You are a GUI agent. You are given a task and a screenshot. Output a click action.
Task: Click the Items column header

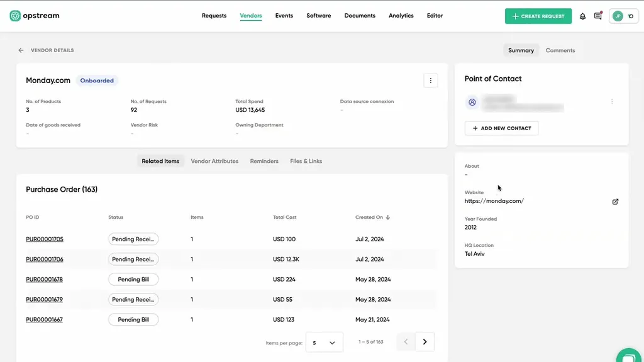point(197,217)
